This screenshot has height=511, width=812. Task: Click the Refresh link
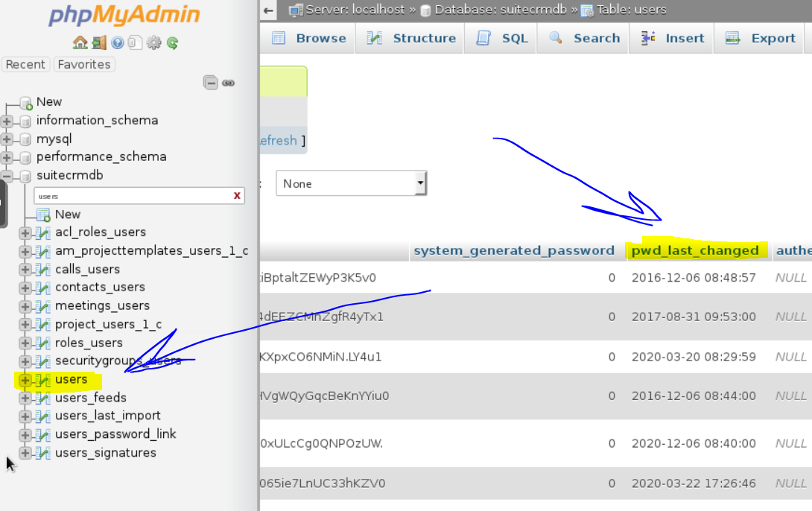point(279,140)
